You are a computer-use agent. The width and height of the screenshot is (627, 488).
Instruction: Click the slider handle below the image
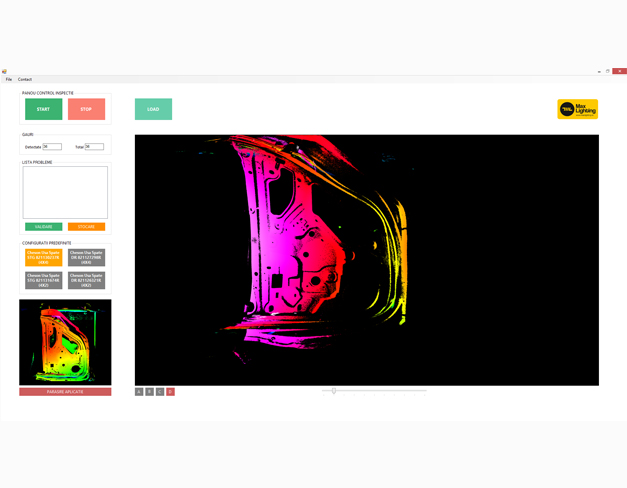[334, 391]
